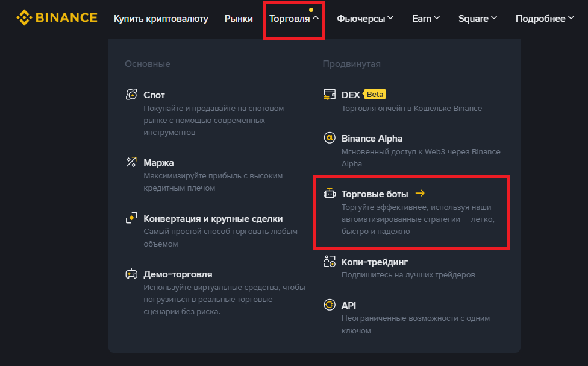Click the Convert and block trade icon

[131, 219]
